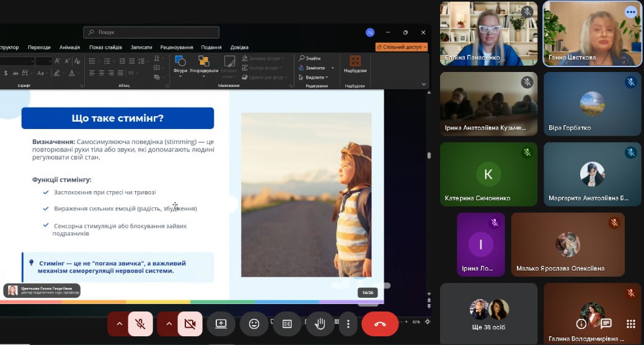Click the red leave call button
This screenshot has height=345, width=644.
click(380, 324)
